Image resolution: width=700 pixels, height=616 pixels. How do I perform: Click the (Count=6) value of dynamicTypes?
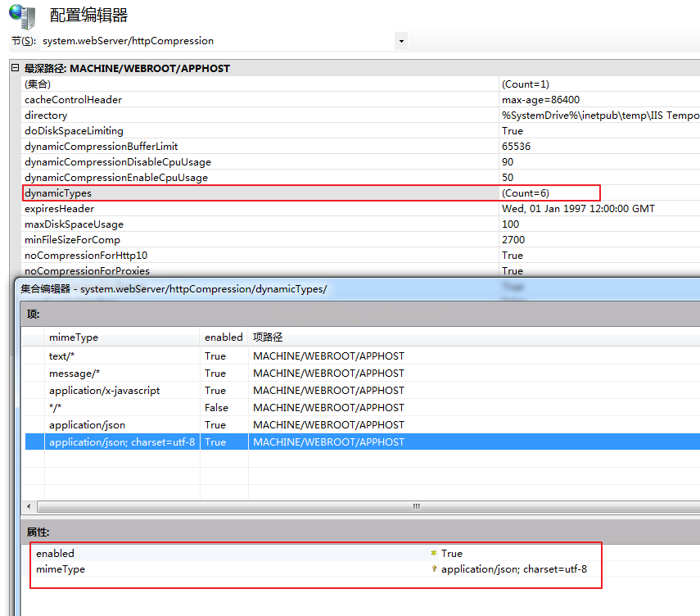point(525,193)
